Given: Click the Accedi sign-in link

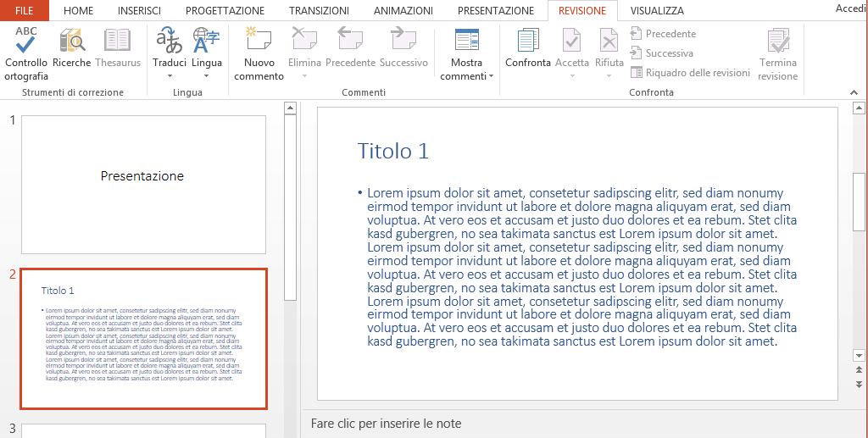Looking at the screenshot, I should [x=851, y=8].
